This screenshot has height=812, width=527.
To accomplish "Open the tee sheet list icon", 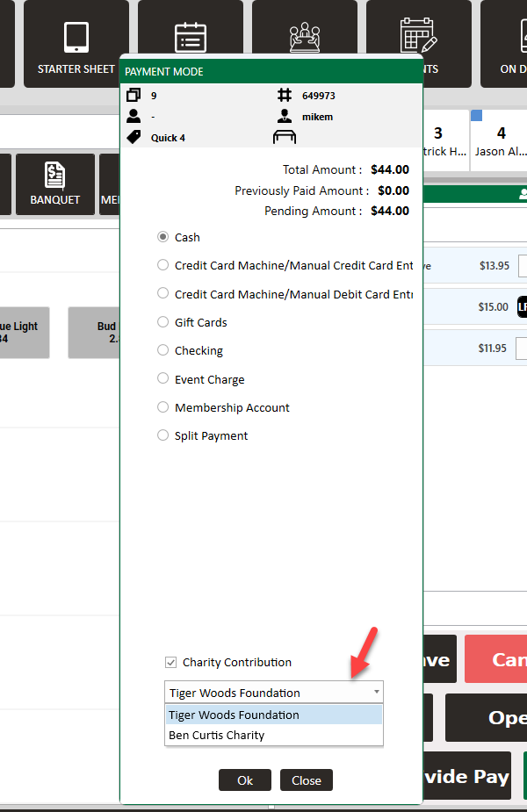I will click(x=190, y=38).
